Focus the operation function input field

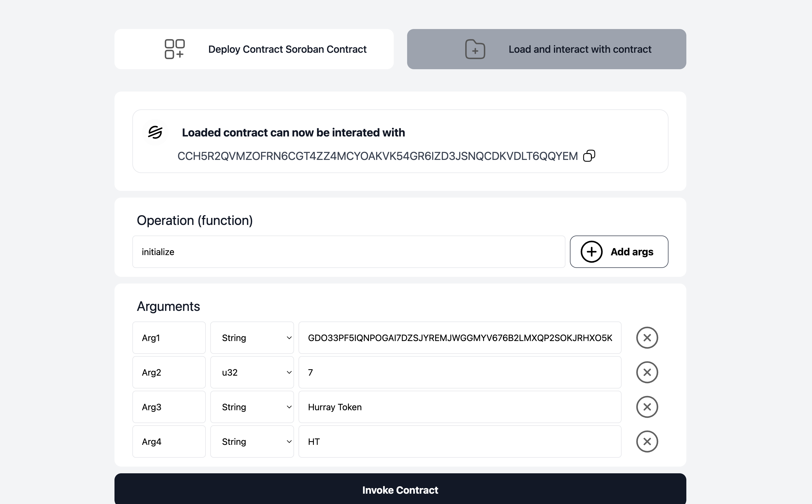point(348,252)
